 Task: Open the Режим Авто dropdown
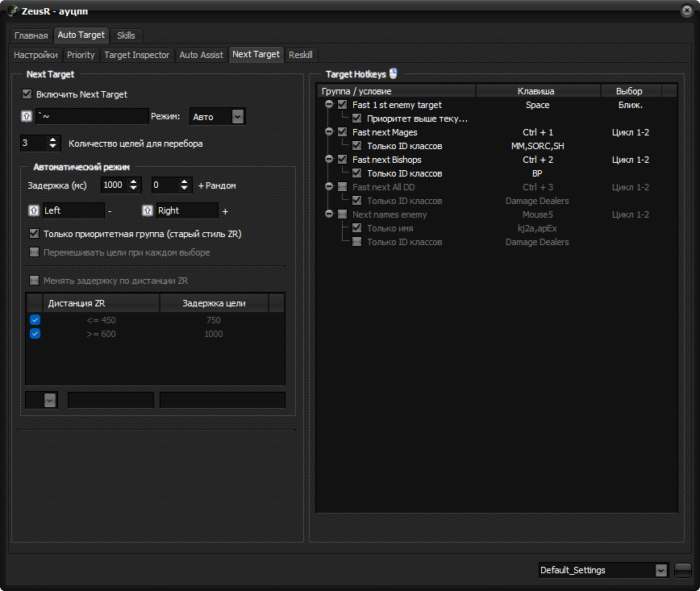pos(218,116)
